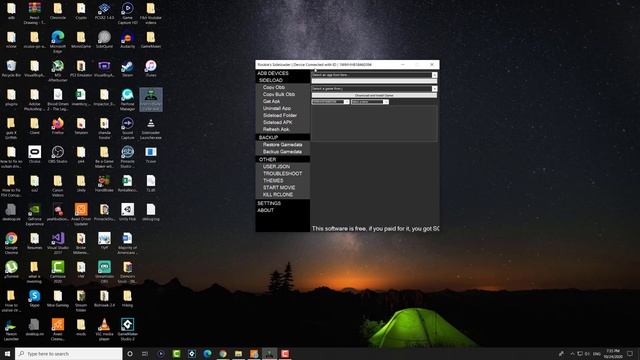Select the VLC media player desktop icon
This screenshot has height=360, width=640.
click(x=104, y=329)
